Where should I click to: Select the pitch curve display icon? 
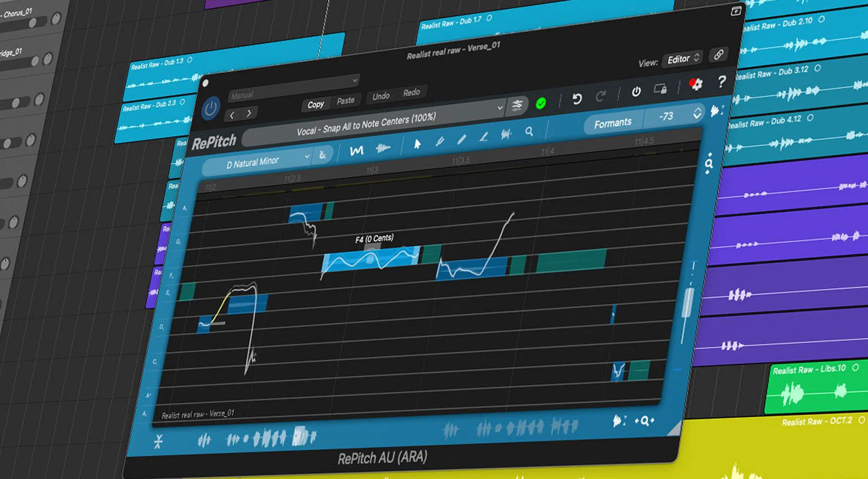click(x=356, y=151)
